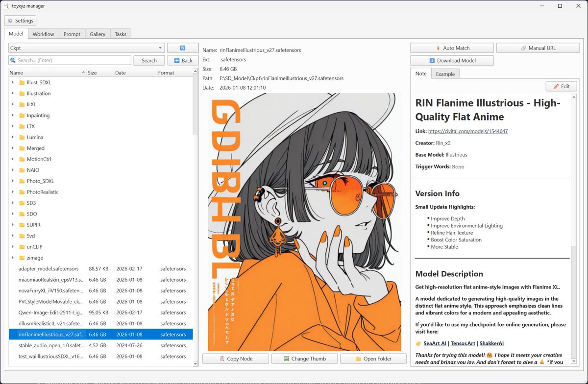The image size is (588, 384).
Task: Click the Edit note button
Action: [561, 86]
